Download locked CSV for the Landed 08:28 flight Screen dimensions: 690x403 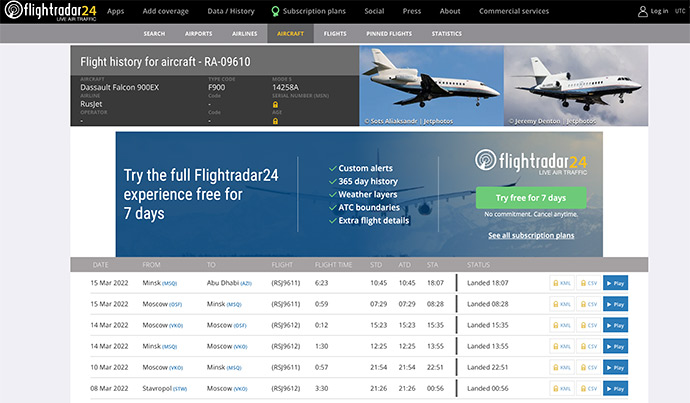pyautogui.click(x=589, y=304)
